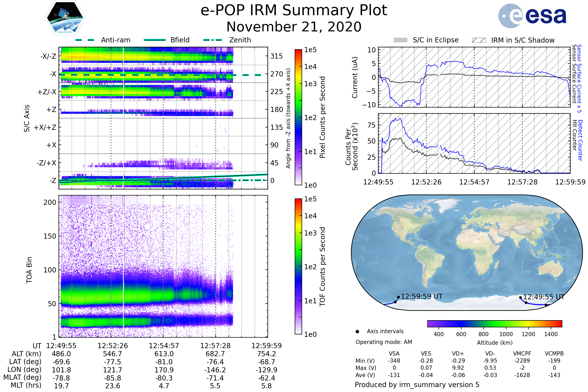Click the 12:59:59 UT label on map
588x392 pixels.
click(421, 297)
